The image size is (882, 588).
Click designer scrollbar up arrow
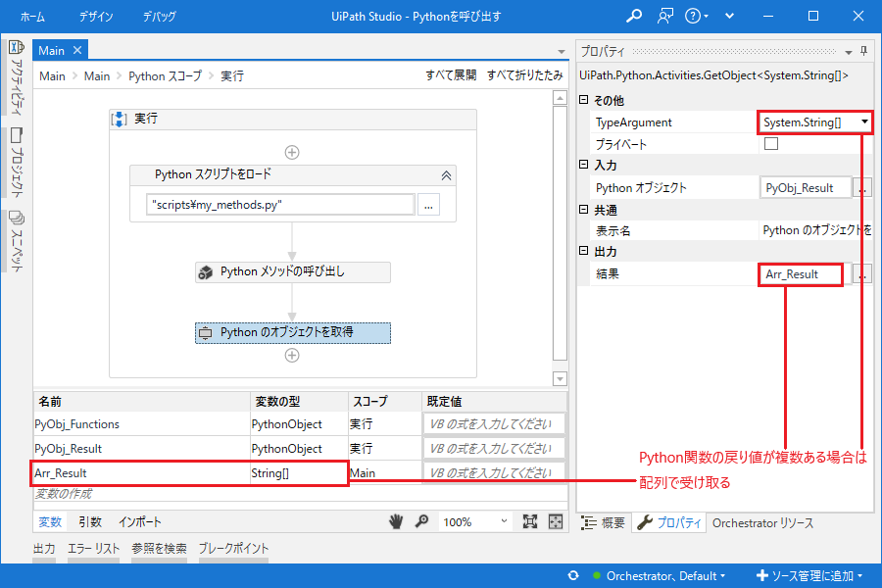click(560, 98)
